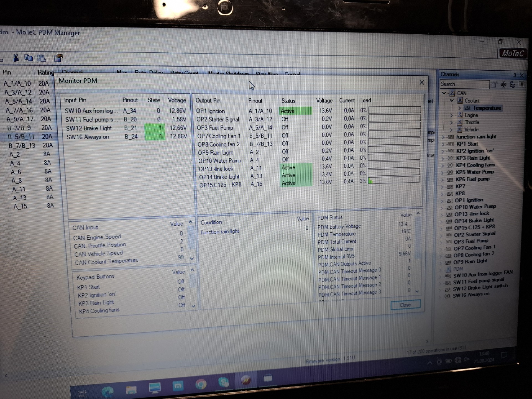Select SW12 Brake Light switch channel
This screenshot has width=532, height=399.
(x=480, y=288)
